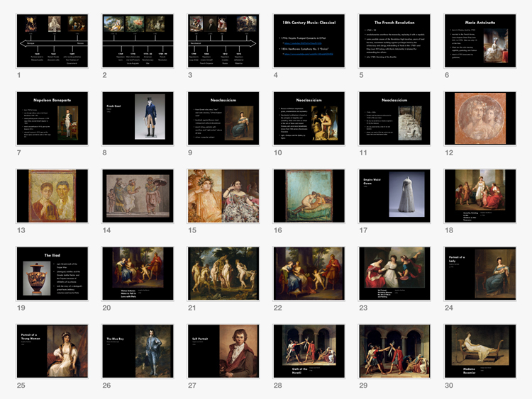Click the second hyperlink on slide 4
Image resolution: width=532 pixels, height=399 pixels.
click(309, 54)
